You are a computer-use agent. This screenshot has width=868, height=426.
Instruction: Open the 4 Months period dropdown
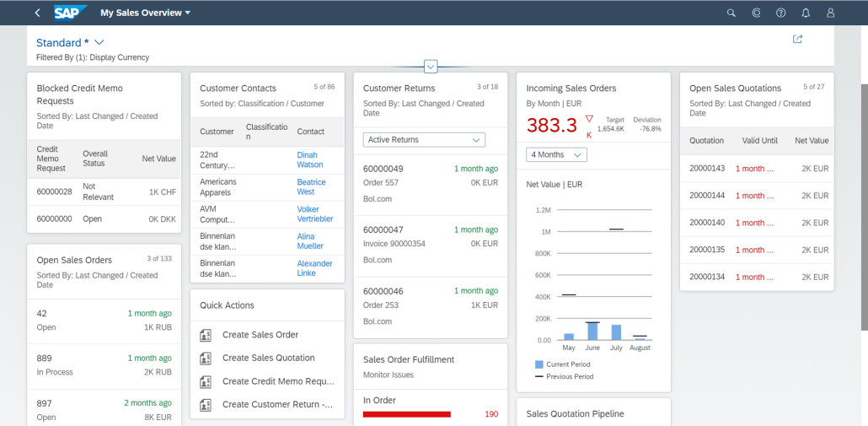556,154
